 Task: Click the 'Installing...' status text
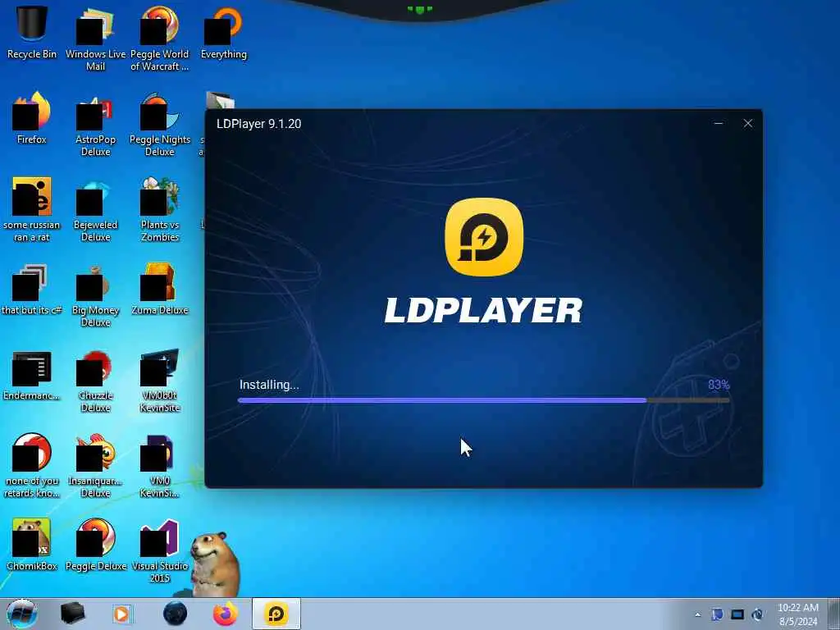(269, 385)
